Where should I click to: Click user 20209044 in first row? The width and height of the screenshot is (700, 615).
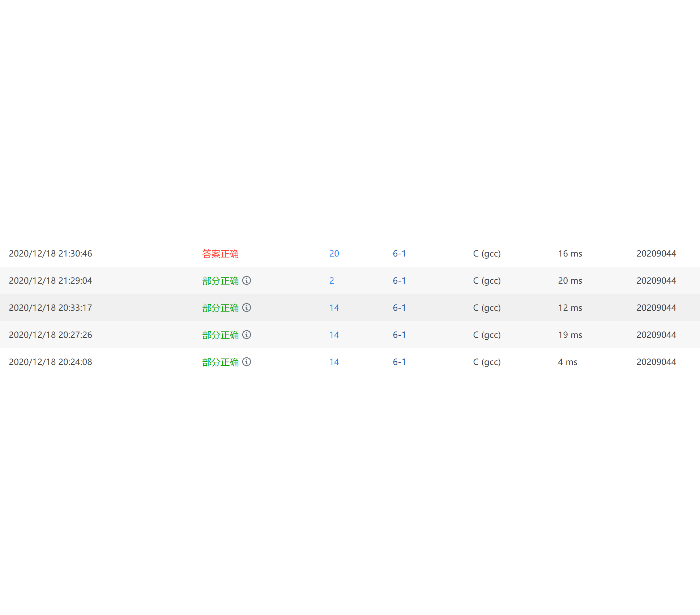tap(656, 254)
